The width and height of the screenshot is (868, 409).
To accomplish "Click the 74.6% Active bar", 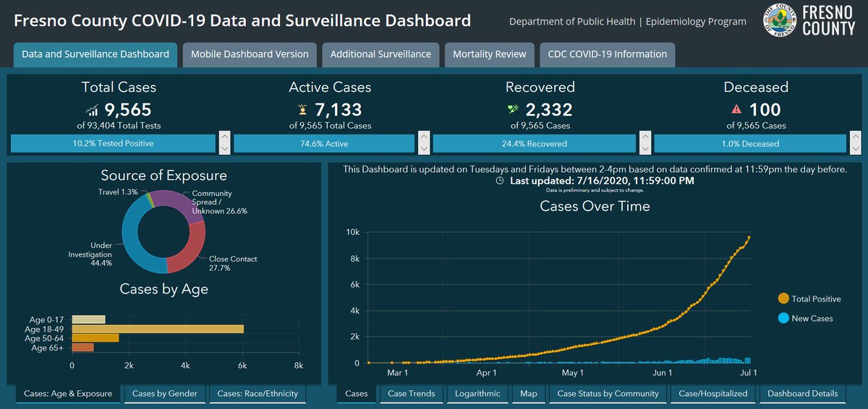I will pyautogui.click(x=324, y=143).
